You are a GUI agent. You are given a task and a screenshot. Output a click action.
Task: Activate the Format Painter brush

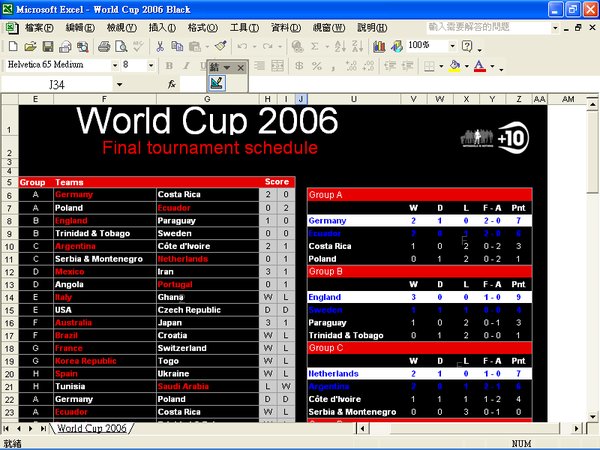click(221, 46)
